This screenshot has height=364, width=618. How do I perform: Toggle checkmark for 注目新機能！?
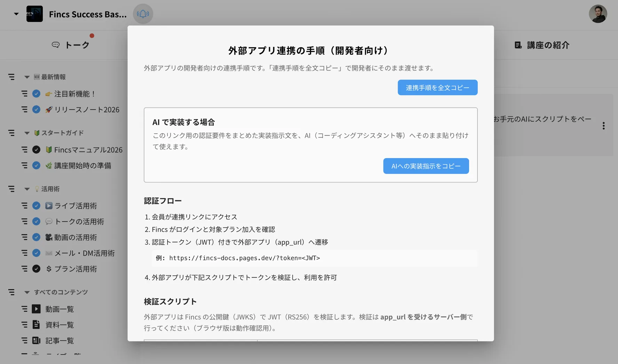[36, 94]
